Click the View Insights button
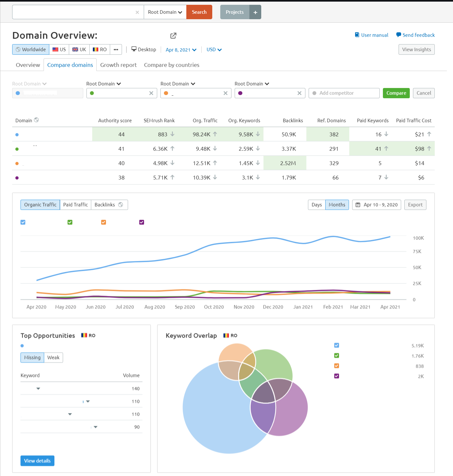 [417, 50]
